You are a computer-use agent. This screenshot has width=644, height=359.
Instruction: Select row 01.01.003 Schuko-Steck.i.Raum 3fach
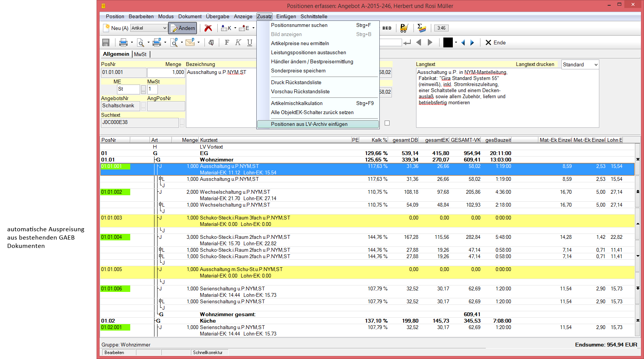367,221
